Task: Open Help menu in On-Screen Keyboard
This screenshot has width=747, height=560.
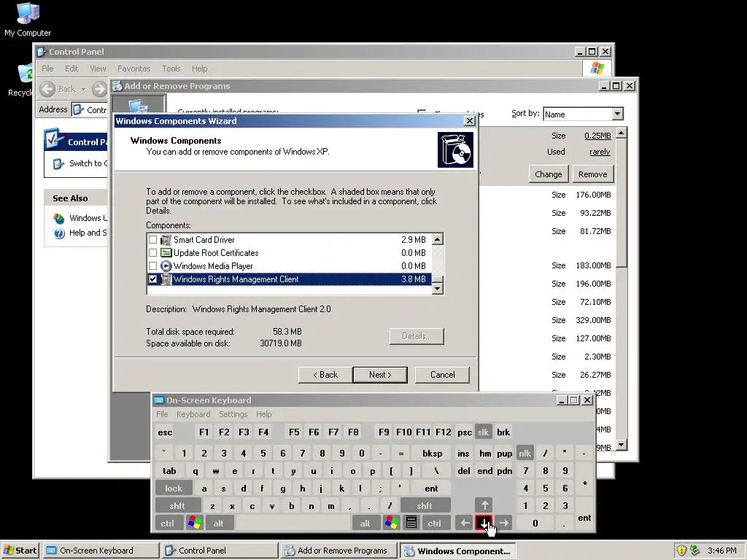Action: coord(263,414)
